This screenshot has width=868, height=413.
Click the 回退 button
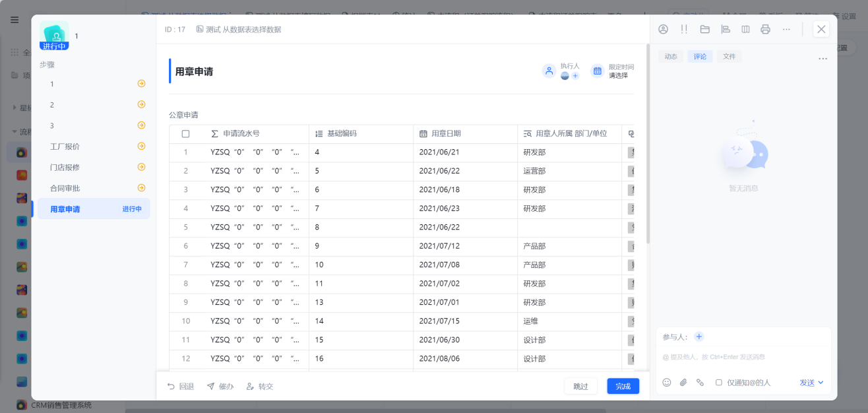tap(181, 387)
